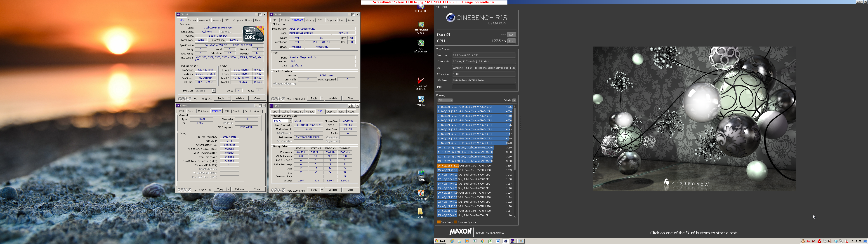The image size is (868, 244).
Task: Select the Useful txts folder on desktop
Action: [x=420, y=213]
